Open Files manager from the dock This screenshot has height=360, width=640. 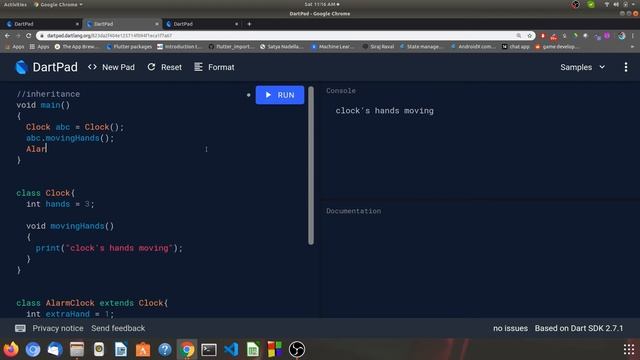[77, 349]
